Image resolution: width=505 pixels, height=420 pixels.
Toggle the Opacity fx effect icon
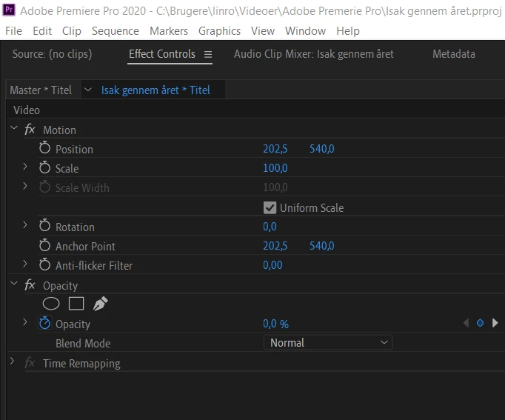(30, 285)
